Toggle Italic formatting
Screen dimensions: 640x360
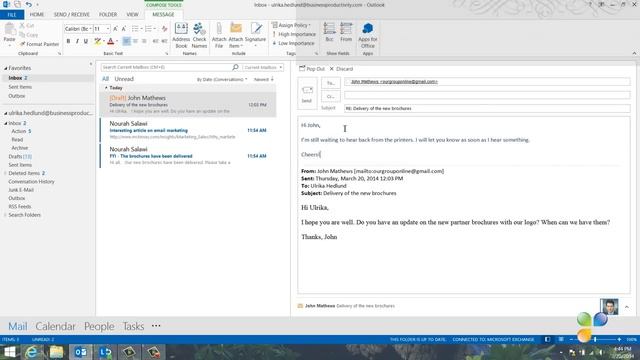pos(77,41)
